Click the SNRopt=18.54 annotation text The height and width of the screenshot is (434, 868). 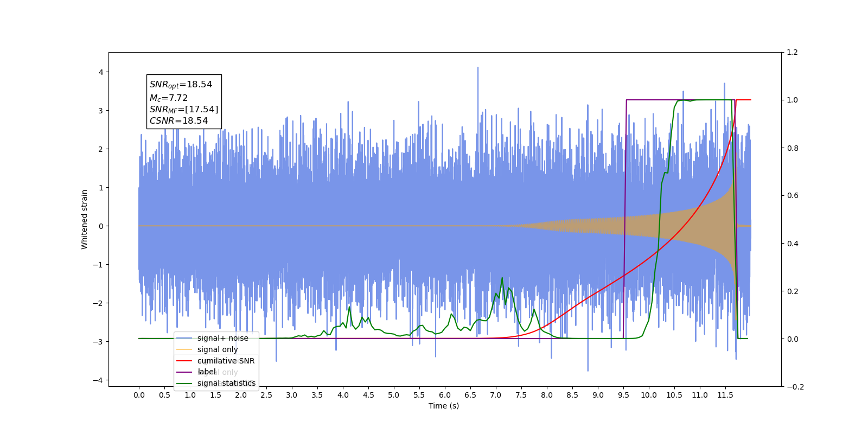pos(181,85)
